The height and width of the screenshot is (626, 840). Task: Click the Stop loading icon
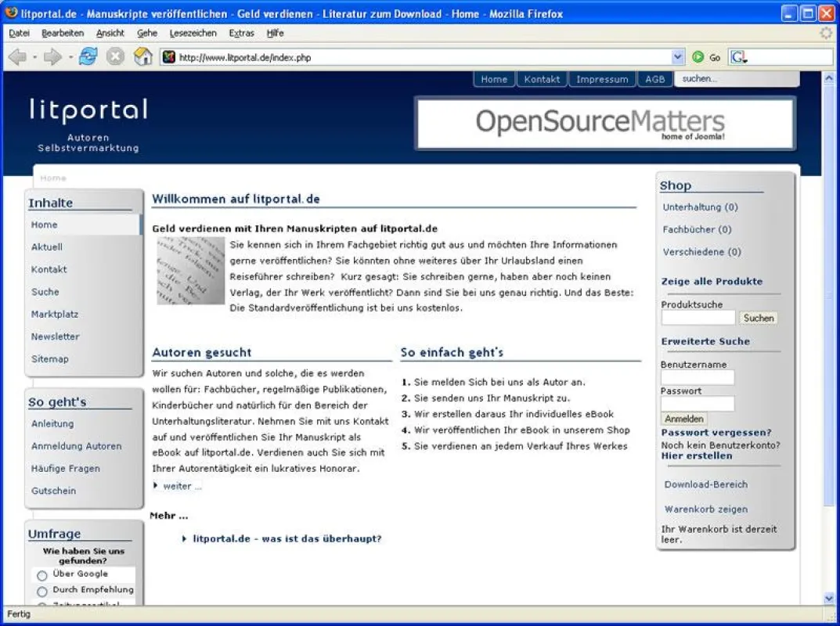pyautogui.click(x=115, y=56)
